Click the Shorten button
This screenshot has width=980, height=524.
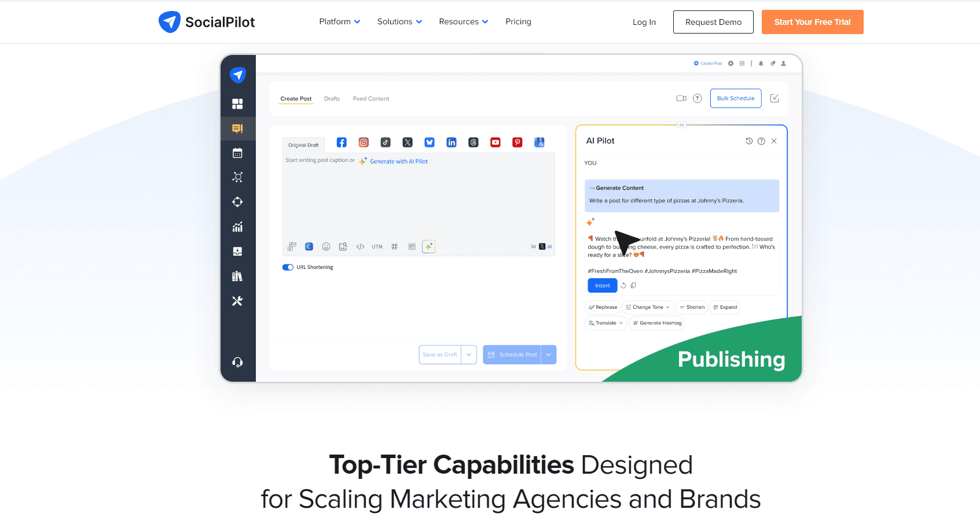click(x=692, y=307)
